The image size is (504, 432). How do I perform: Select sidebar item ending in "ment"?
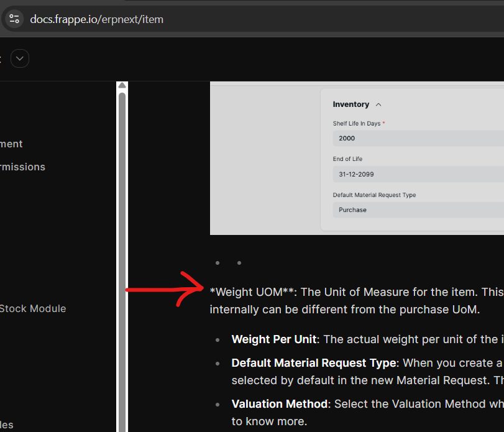click(x=11, y=144)
